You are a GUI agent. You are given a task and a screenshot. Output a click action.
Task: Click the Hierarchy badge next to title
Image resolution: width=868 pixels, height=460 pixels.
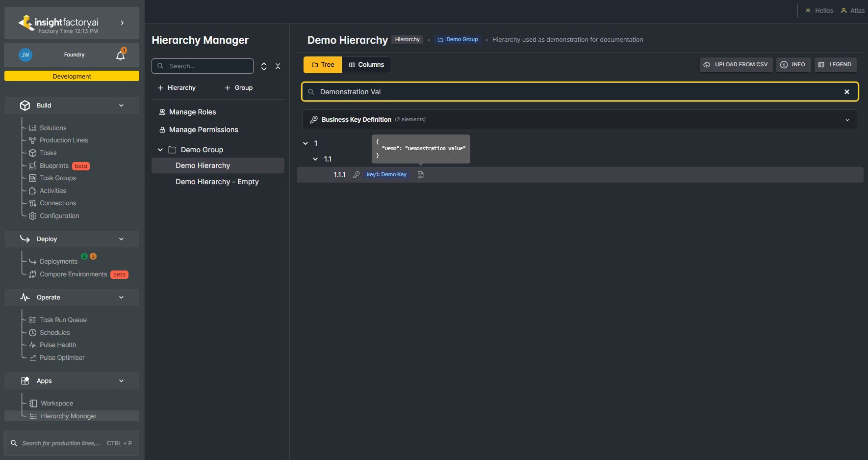point(408,40)
